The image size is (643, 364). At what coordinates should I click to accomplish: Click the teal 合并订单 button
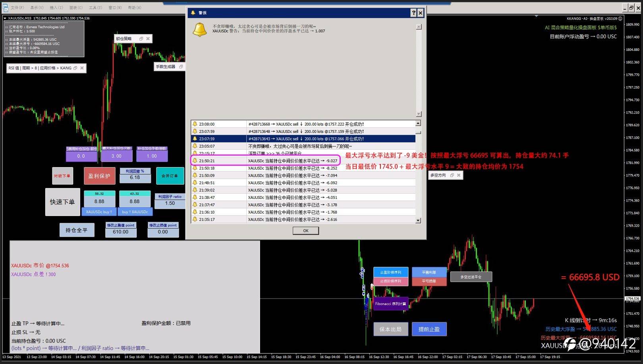170,176
